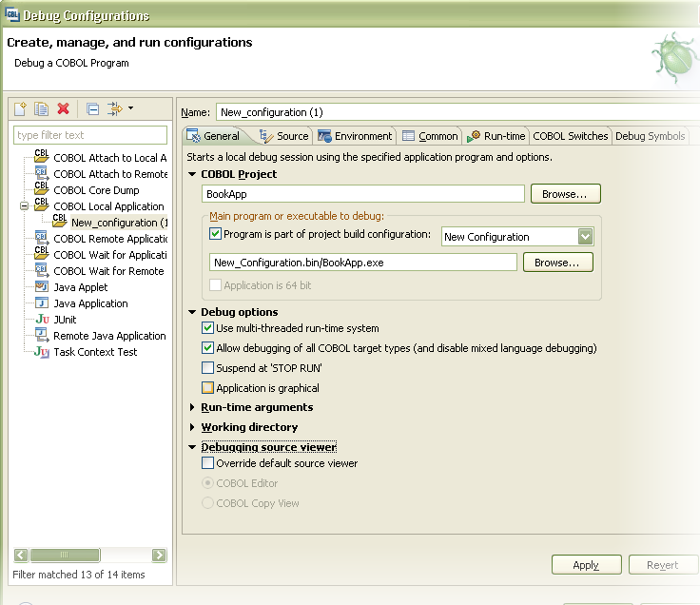
Task: Open the COBOL Switches tab
Action: coord(570,136)
